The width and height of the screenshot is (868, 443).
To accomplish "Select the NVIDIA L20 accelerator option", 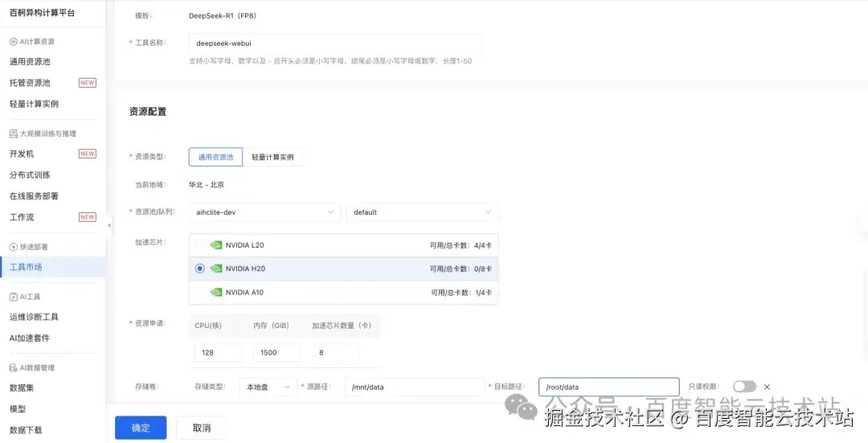I will (343, 245).
